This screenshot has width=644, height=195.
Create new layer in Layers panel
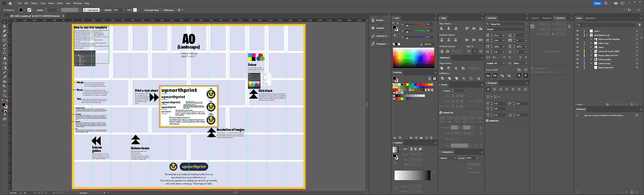tap(632, 104)
